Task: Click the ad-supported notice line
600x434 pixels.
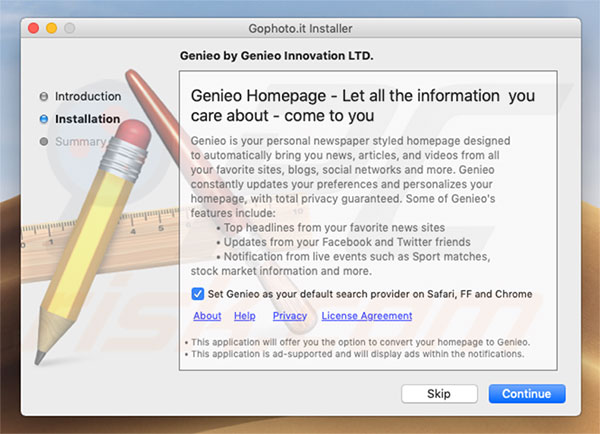Action: click(354, 354)
